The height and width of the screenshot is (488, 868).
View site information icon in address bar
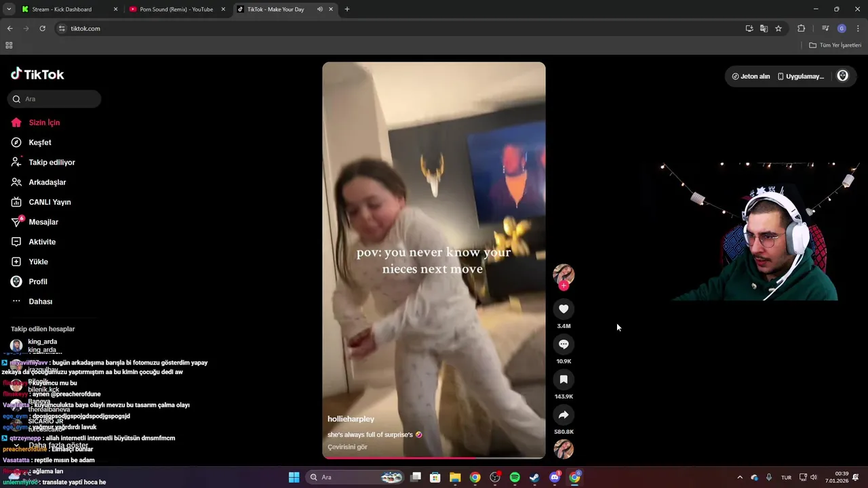pyautogui.click(x=62, y=28)
